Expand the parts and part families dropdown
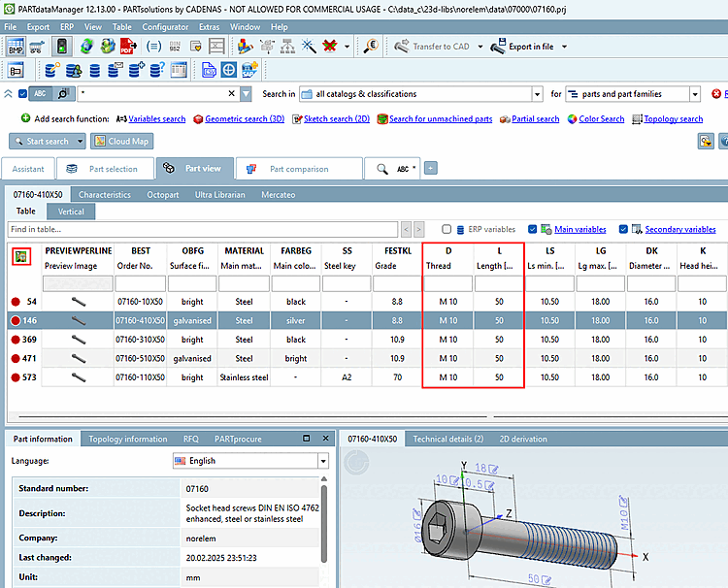The image size is (728, 588). 695,94
